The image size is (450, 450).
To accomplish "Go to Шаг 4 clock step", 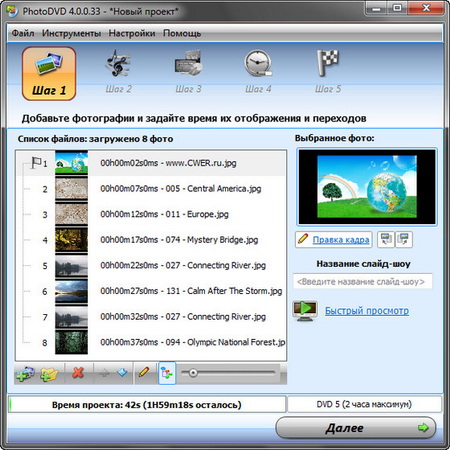I will click(258, 72).
